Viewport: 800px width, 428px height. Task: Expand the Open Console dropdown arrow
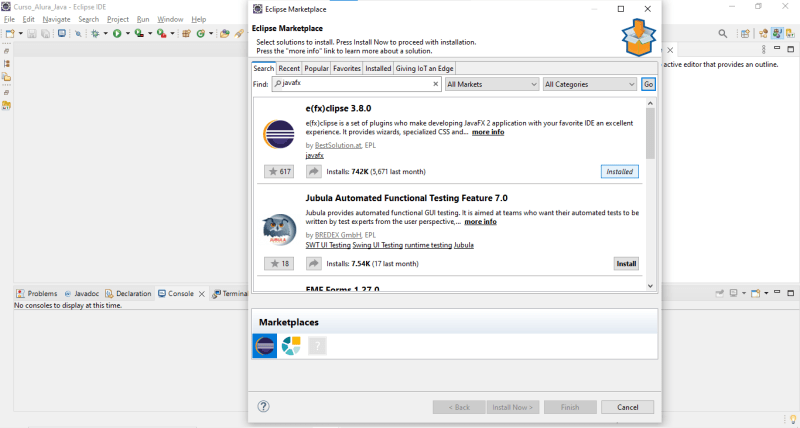coord(766,293)
